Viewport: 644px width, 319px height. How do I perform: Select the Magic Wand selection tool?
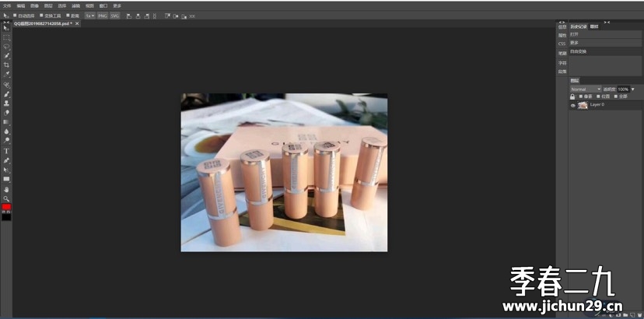pyautogui.click(x=6, y=55)
